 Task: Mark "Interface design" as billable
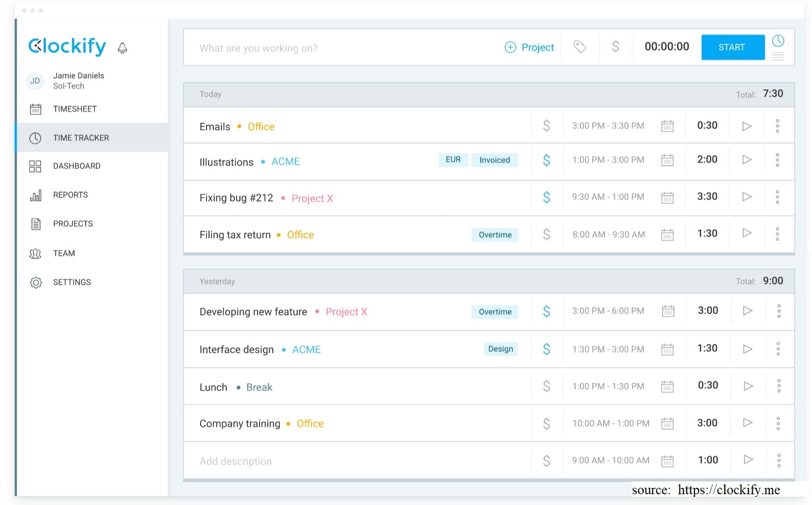(546, 349)
